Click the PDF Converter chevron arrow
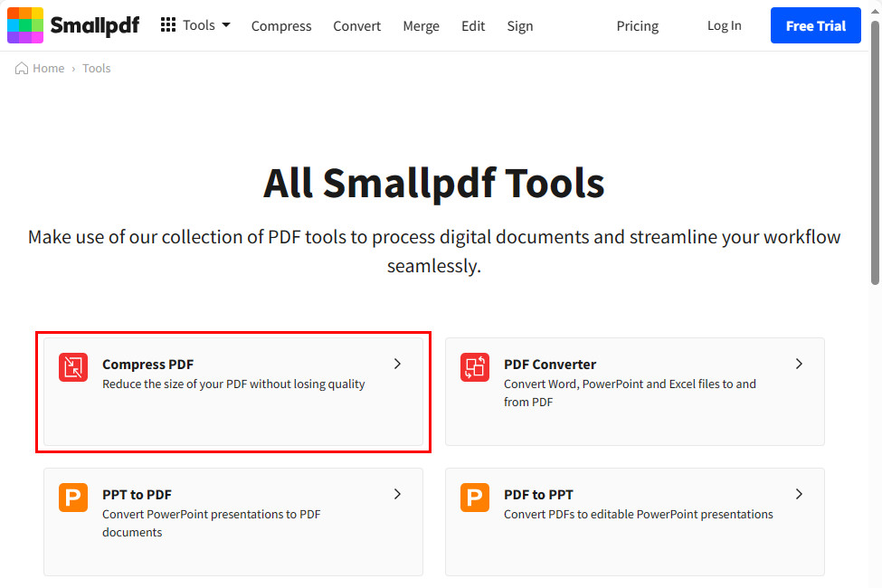This screenshot has height=588, width=882. (x=799, y=364)
